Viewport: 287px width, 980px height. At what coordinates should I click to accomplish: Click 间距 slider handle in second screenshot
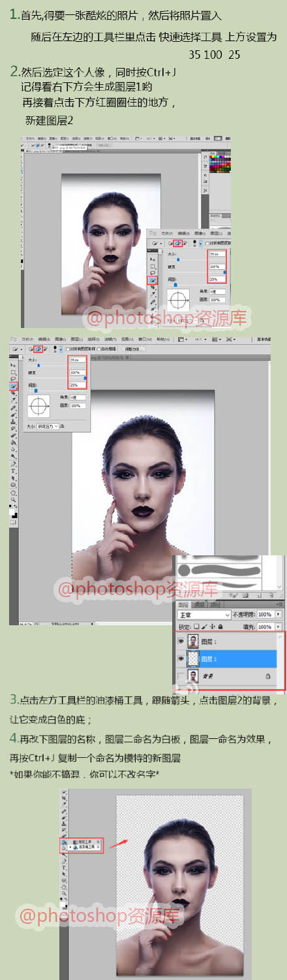click(36, 390)
